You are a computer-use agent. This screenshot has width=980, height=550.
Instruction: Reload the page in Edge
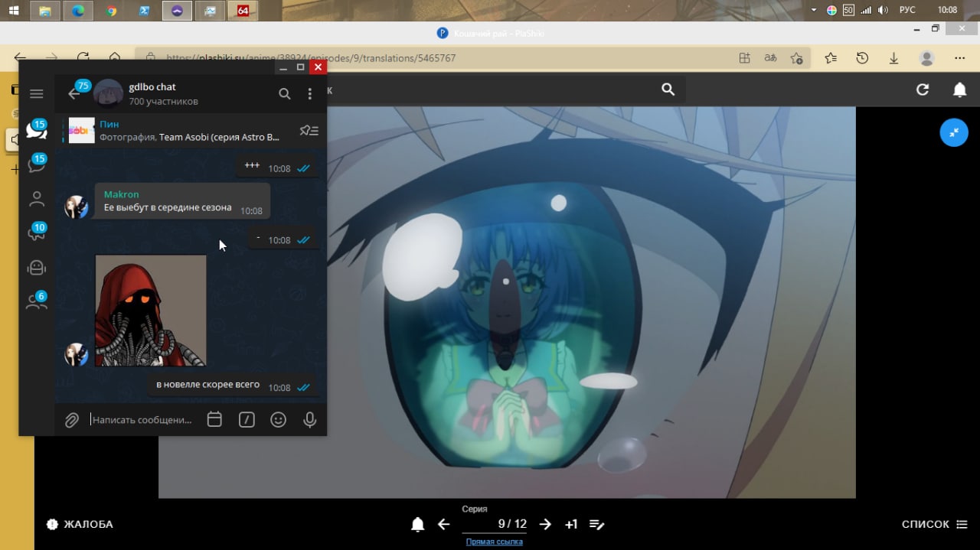83,57
